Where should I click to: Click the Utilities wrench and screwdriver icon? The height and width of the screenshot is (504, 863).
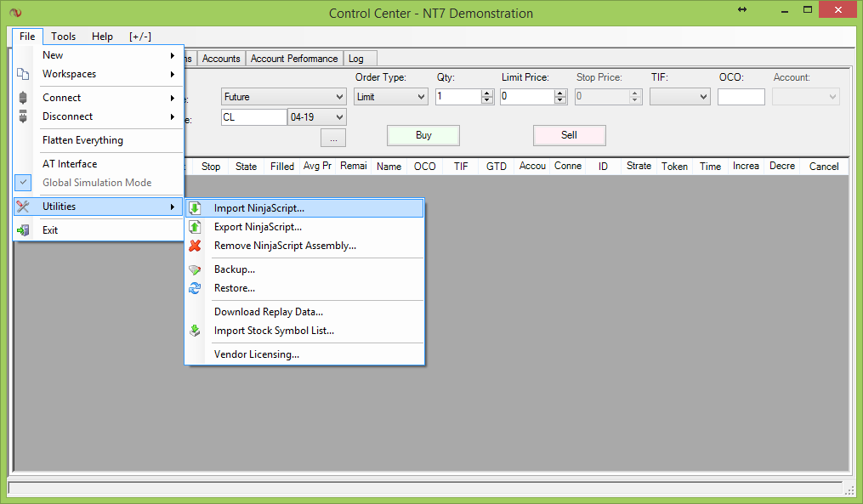pyautogui.click(x=23, y=207)
